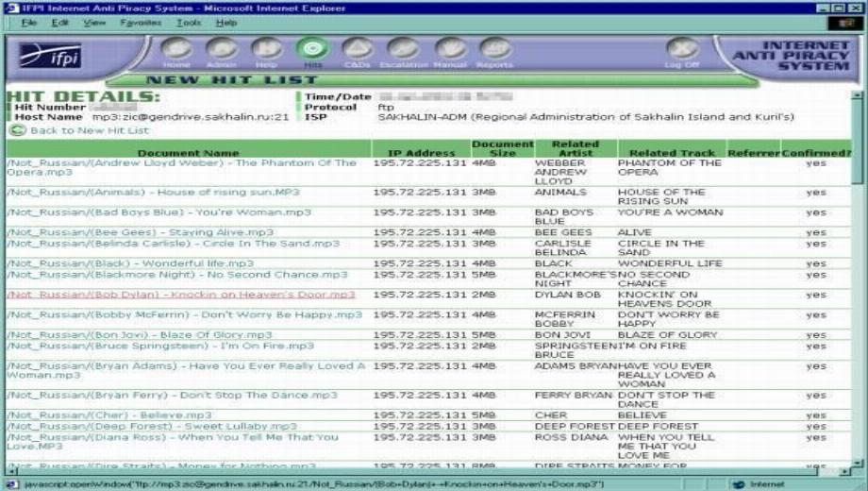This screenshot has width=868, height=491.
Task: Click the Related Artist column header
Action: [576, 148]
